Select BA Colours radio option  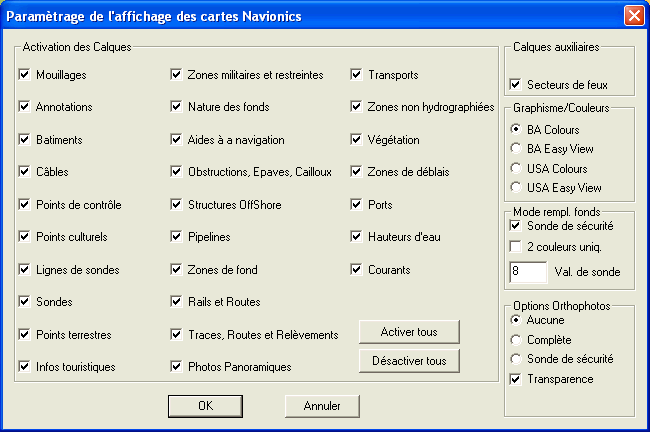[x=516, y=129]
